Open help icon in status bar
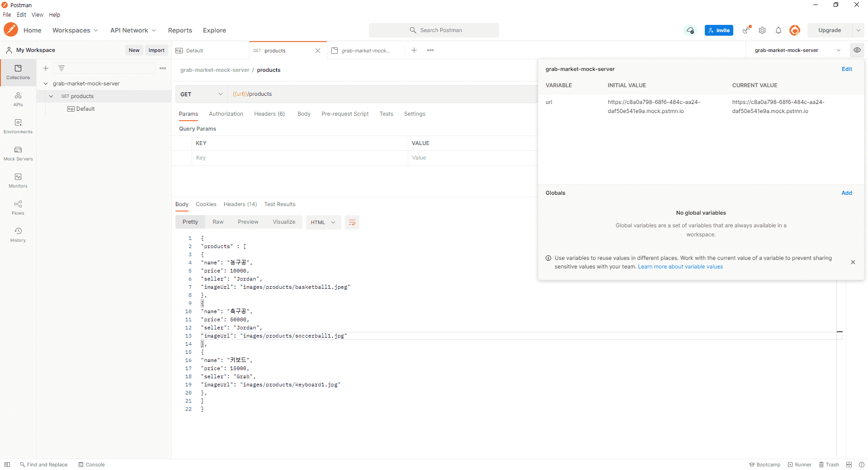 coord(862,465)
